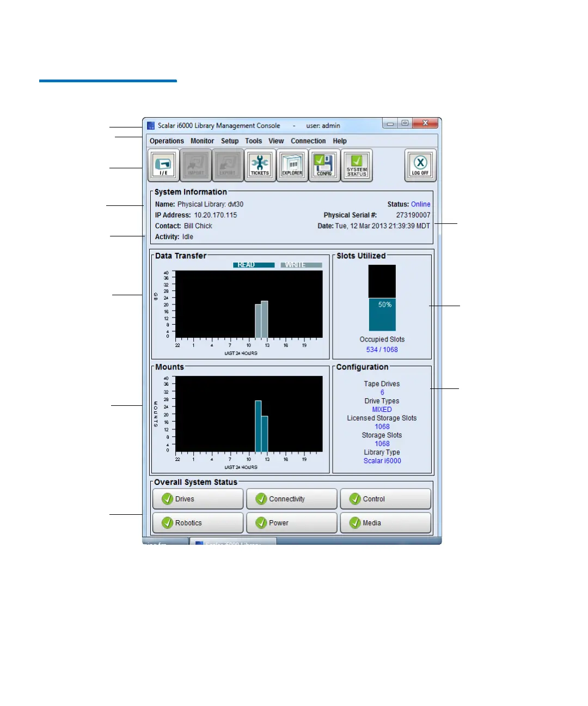Click the Contact name Bill Chick
The image size is (588, 706).
pyautogui.click(x=198, y=226)
